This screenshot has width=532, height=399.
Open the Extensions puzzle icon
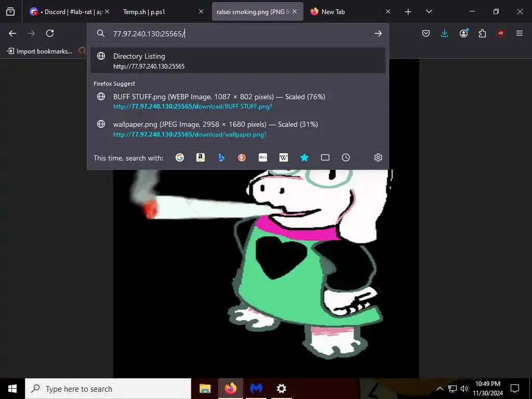click(x=482, y=33)
